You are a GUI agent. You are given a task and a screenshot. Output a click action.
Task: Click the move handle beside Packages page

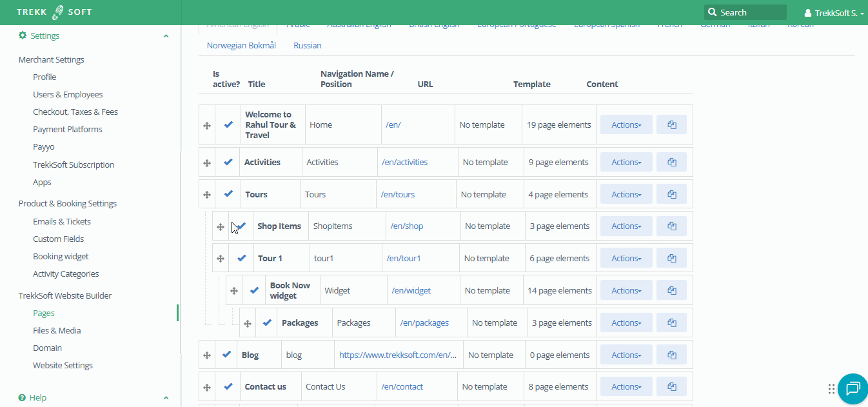coord(247,323)
